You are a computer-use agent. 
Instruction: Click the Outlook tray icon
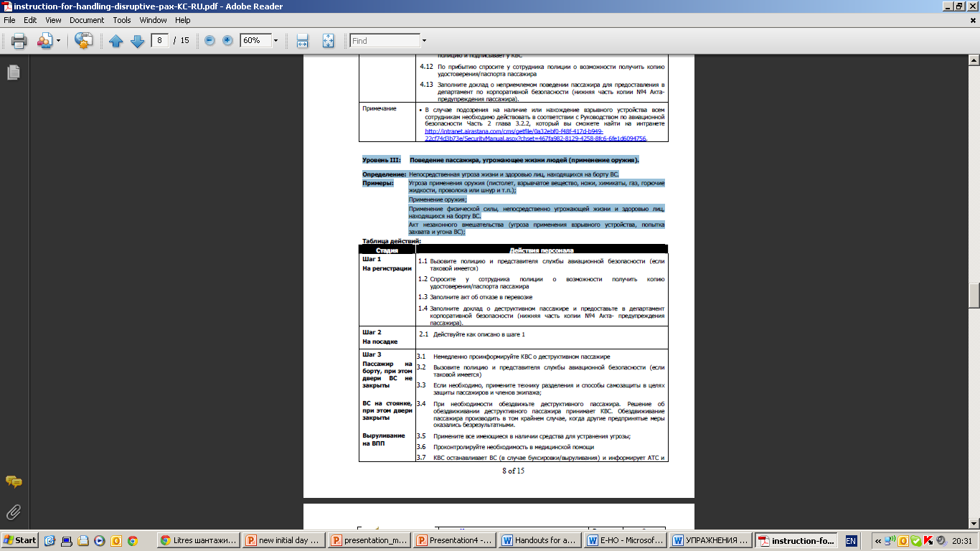click(904, 541)
